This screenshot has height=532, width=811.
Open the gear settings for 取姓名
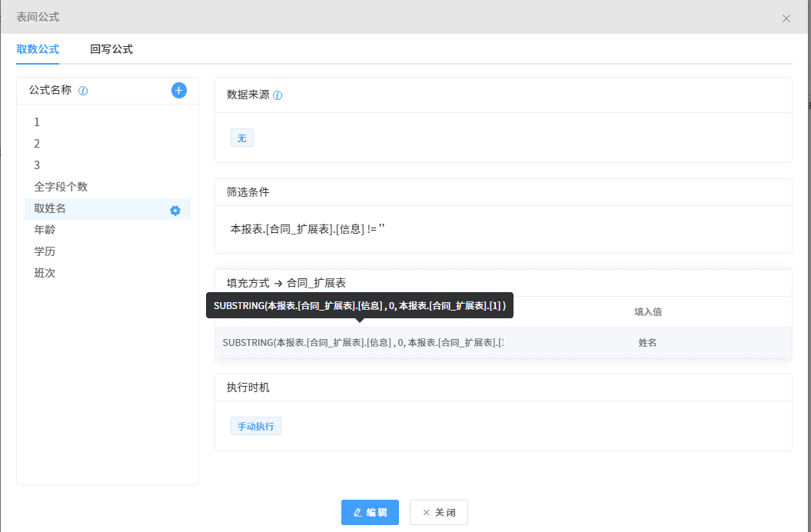pos(175,211)
